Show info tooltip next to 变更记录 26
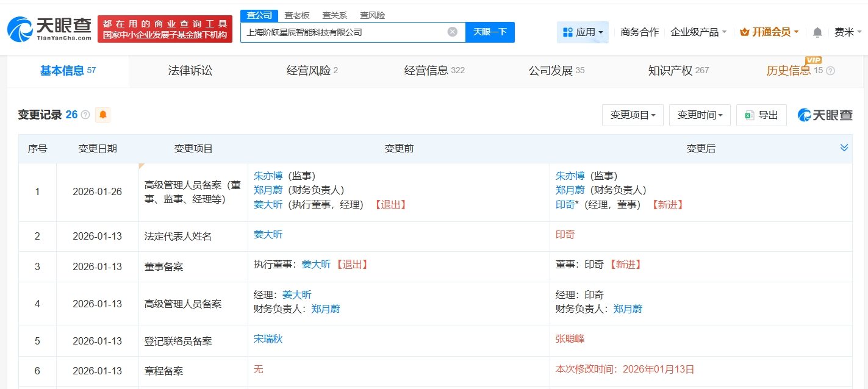The height and width of the screenshot is (389, 868). tap(85, 115)
